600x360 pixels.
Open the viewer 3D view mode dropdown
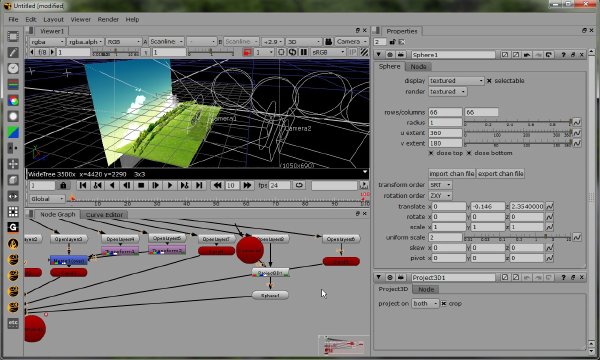tap(304, 41)
